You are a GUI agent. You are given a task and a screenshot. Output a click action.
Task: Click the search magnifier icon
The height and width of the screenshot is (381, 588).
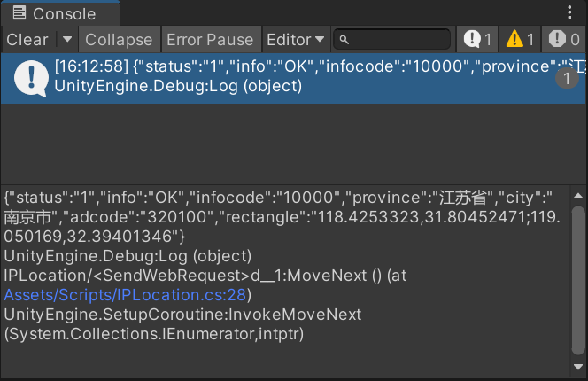click(x=344, y=39)
